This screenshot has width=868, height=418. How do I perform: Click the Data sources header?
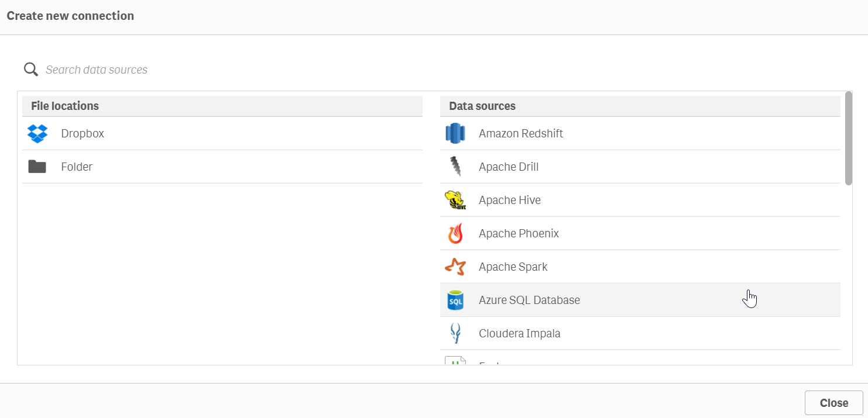click(x=640, y=106)
